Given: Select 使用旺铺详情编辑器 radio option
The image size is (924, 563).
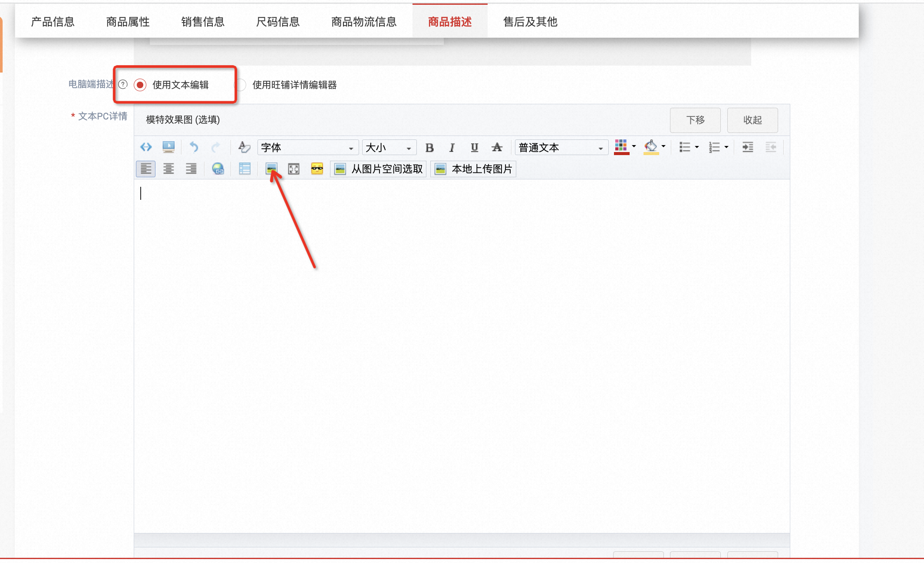Looking at the screenshot, I should pos(240,85).
